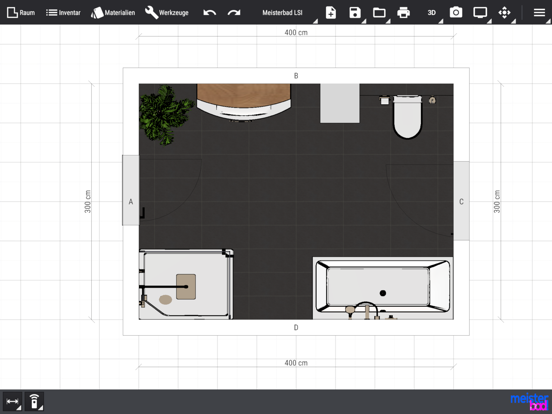This screenshot has height=414, width=552.
Task: Select the toilet brush holder
Action: 432,101
